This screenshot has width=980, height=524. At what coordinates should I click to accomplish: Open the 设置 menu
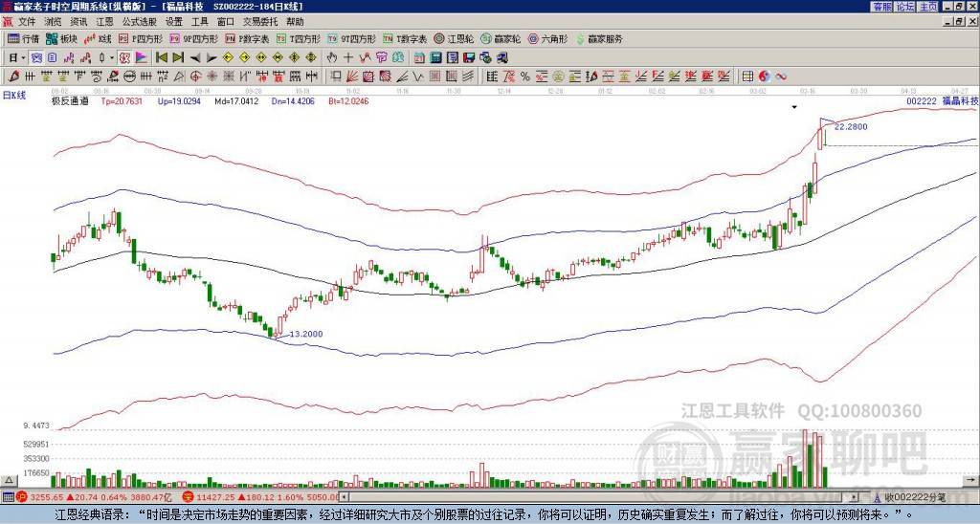click(174, 22)
